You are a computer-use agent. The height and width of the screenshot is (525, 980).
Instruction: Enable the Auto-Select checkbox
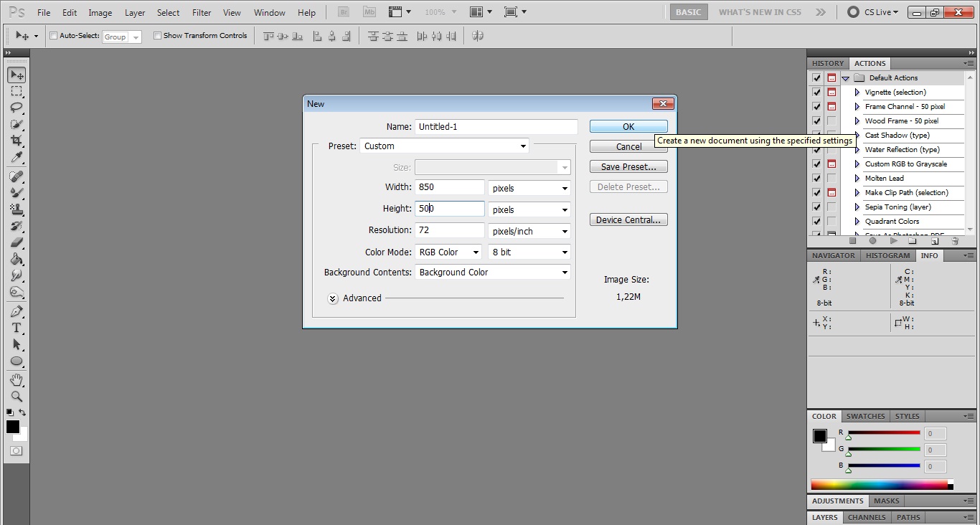53,36
